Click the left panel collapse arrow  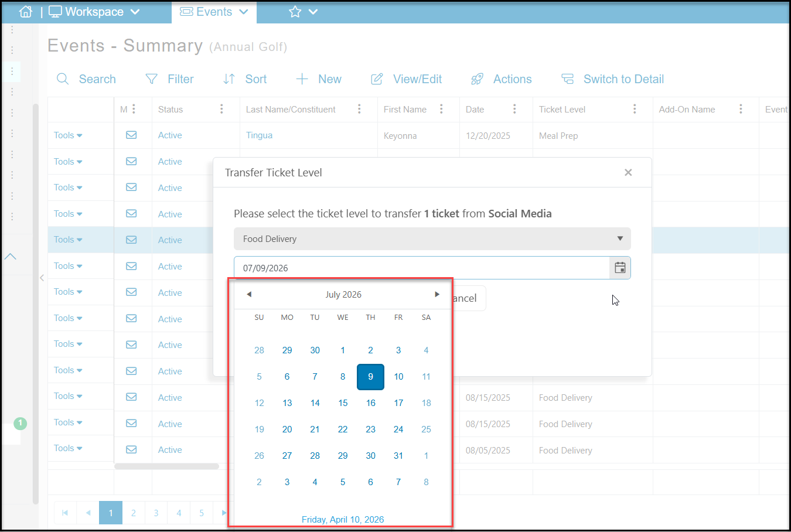pyautogui.click(x=42, y=278)
